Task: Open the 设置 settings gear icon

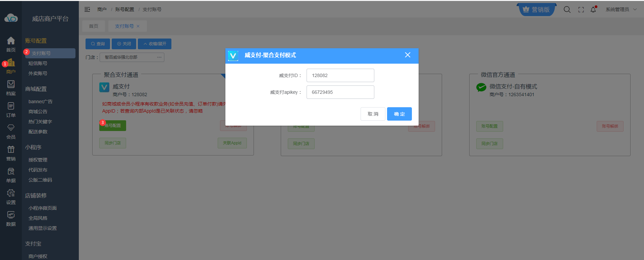Action: point(11,193)
